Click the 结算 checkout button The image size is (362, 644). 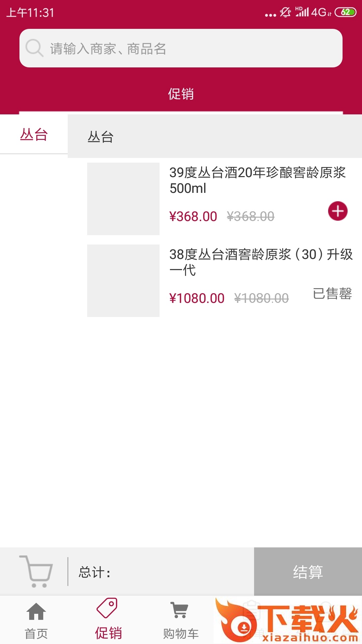click(308, 572)
